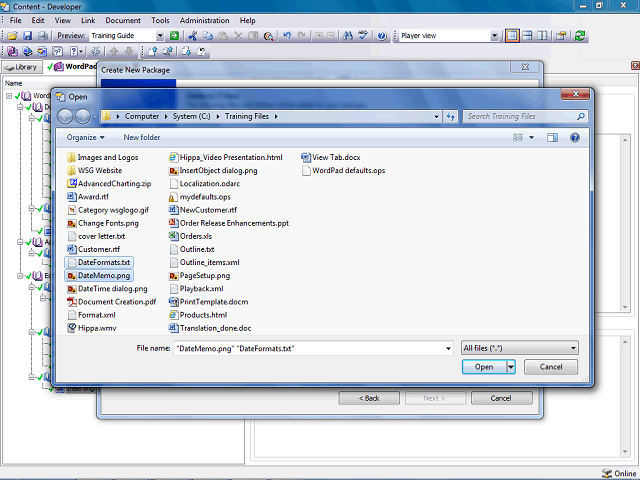Toggle the preview pane icon in Open dialog
The image size is (640, 480).
tap(552, 138)
